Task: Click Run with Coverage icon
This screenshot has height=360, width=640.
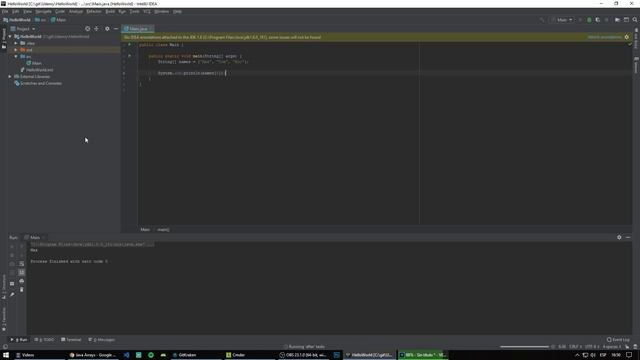Action: tap(598, 20)
